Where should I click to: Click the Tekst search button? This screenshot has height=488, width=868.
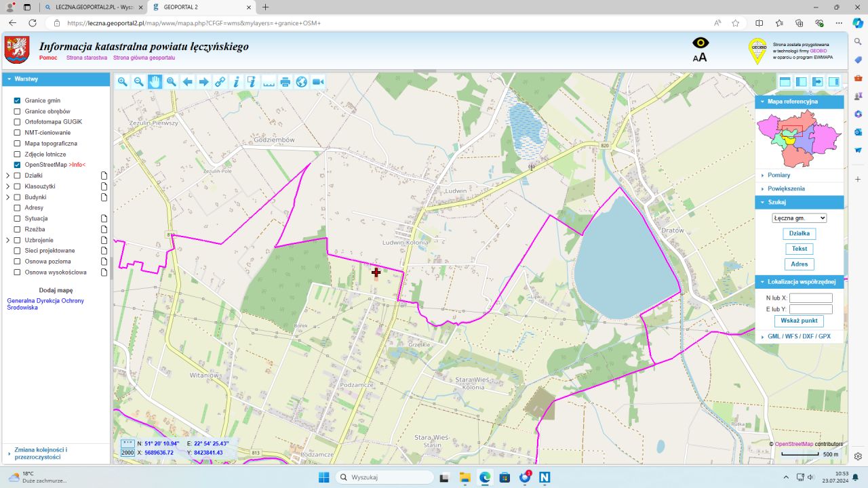799,249
